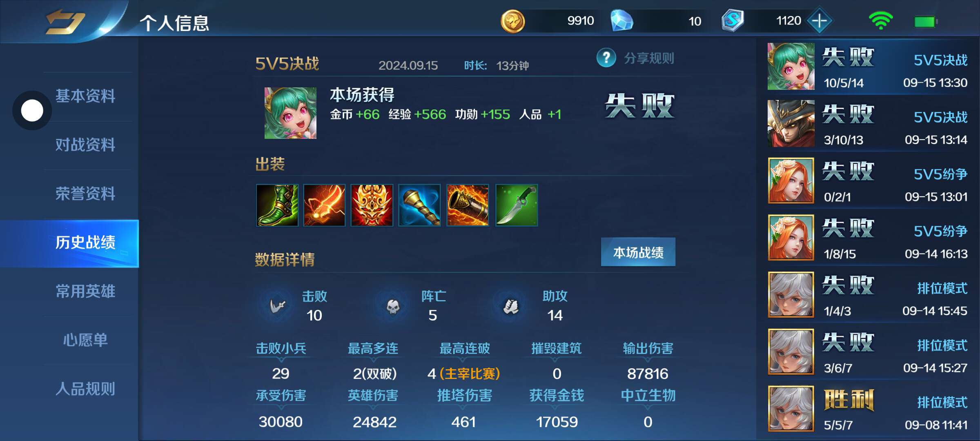
Task: Tap the floating white circle assistive button
Action: coord(32,110)
